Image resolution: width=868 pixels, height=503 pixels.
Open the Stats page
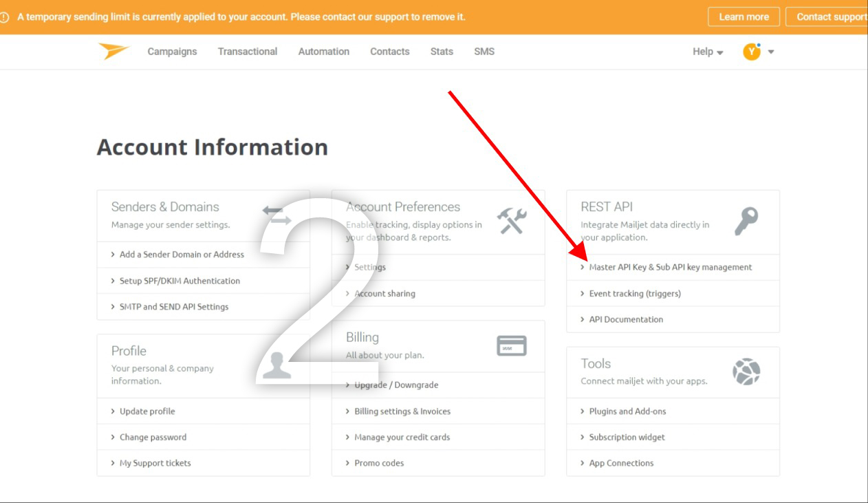pyautogui.click(x=442, y=52)
